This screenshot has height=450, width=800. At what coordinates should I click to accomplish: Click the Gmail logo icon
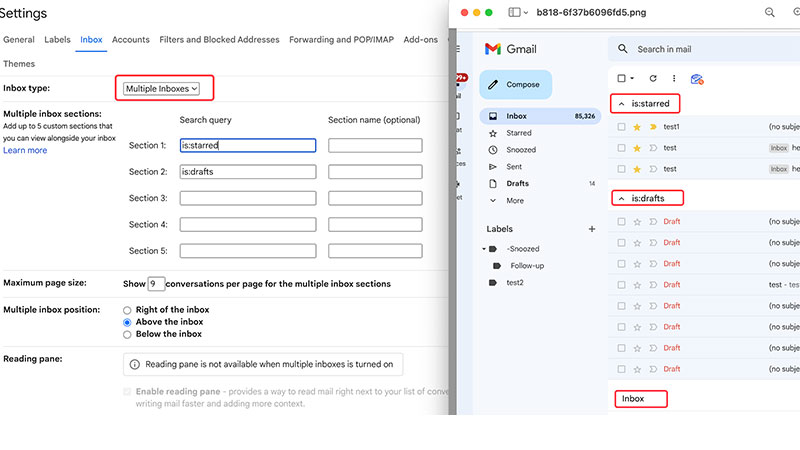pyautogui.click(x=493, y=49)
